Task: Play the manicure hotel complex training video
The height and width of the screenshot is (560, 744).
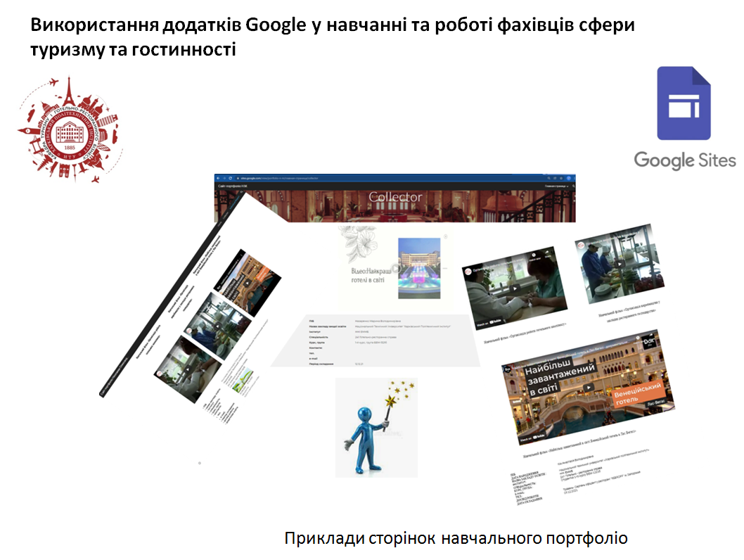Action: pyautogui.click(x=515, y=288)
